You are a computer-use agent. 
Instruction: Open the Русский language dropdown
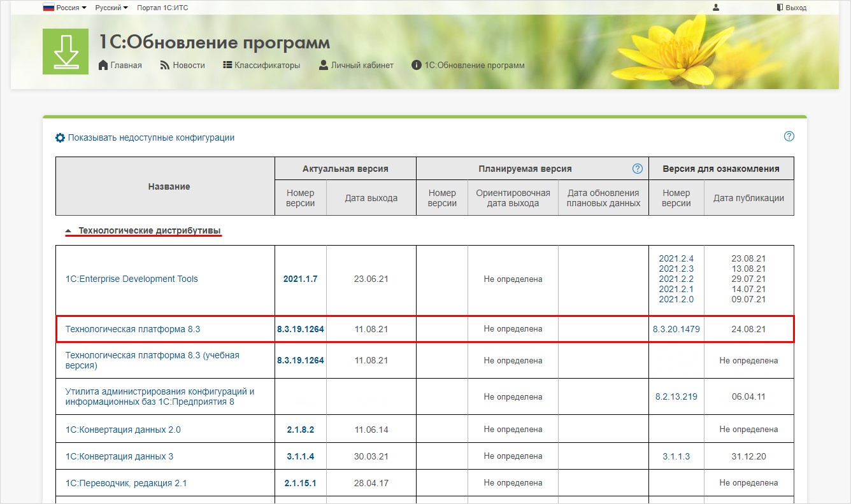point(111,8)
